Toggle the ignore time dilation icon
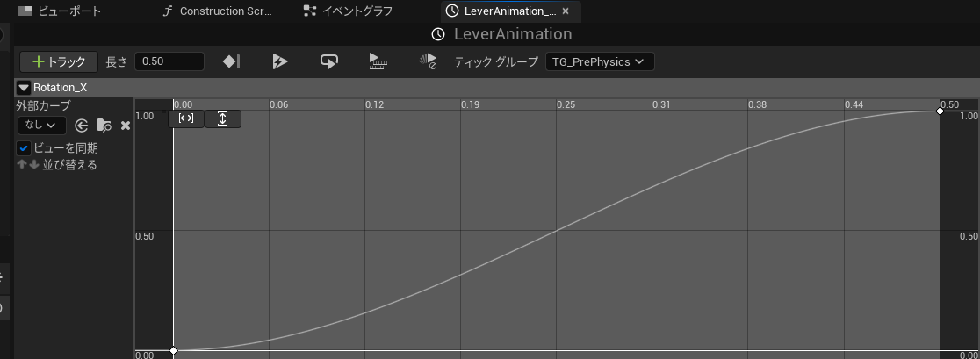980x359 pixels. tap(429, 61)
